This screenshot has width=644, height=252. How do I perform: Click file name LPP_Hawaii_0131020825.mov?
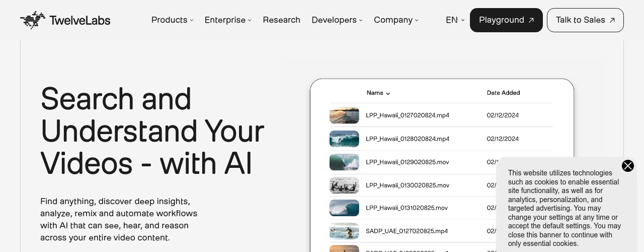coord(407,208)
